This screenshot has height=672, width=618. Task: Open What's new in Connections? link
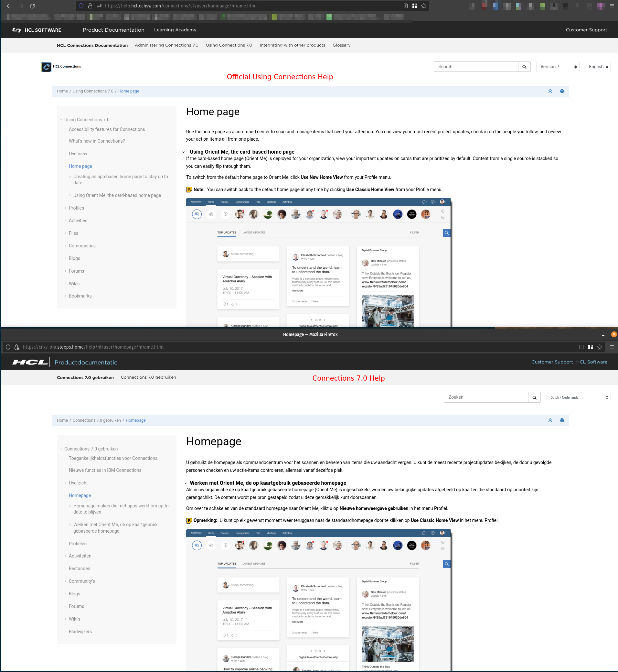[97, 141]
